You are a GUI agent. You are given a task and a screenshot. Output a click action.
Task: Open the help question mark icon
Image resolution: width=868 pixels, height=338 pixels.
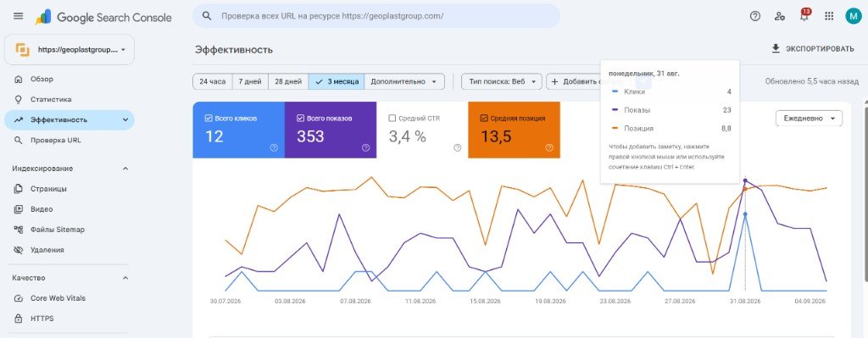[755, 16]
